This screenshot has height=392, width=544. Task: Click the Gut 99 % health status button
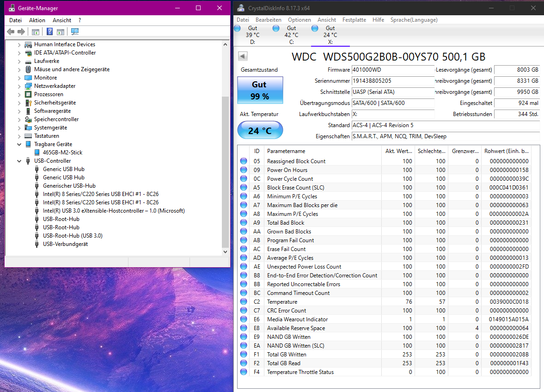point(260,90)
